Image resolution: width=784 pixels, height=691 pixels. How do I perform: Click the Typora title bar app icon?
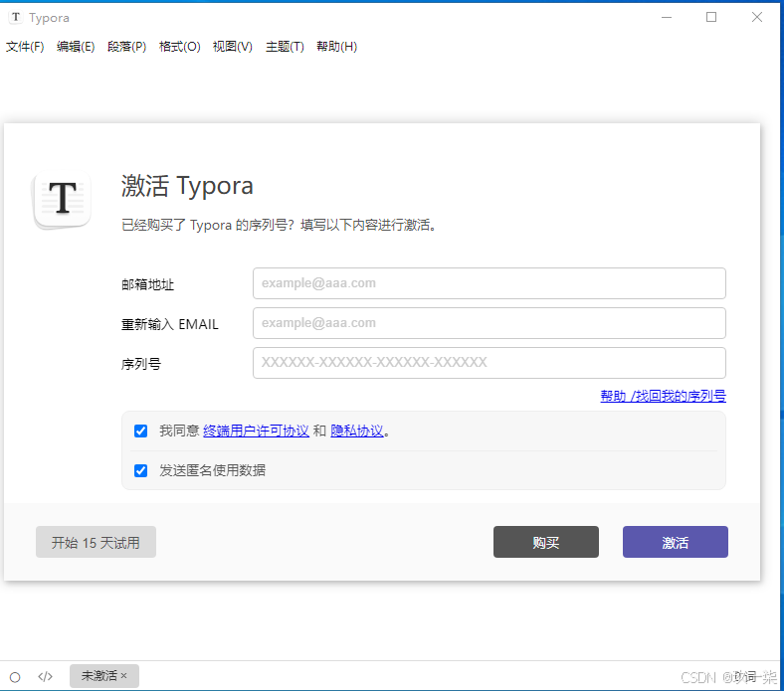[x=16, y=18]
